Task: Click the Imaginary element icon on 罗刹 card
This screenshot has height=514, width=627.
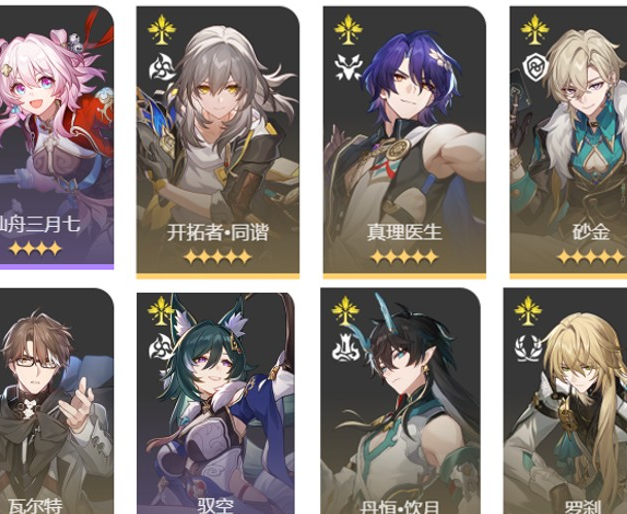Action: (x=528, y=310)
